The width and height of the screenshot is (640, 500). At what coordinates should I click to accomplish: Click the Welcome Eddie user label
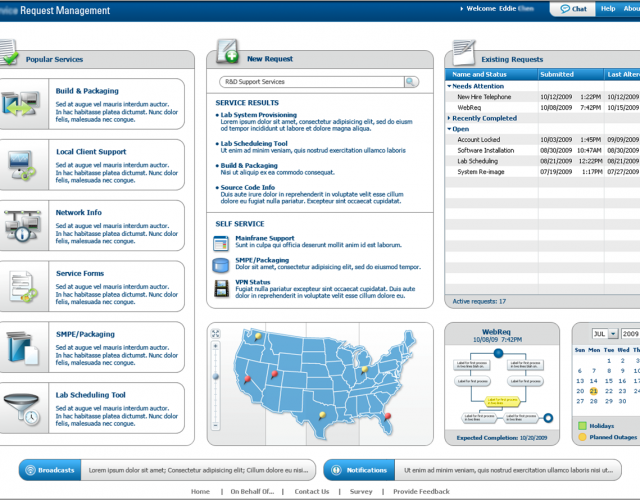500,9
